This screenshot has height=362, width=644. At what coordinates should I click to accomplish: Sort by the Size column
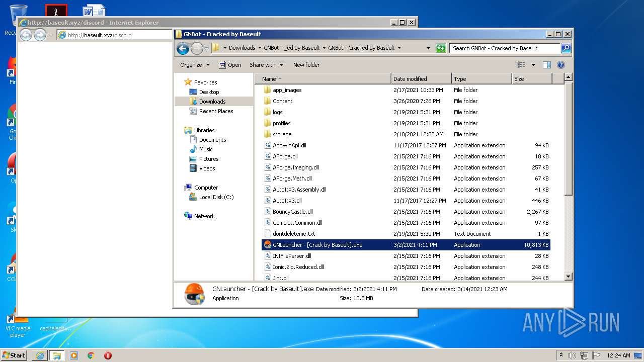point(532,79)
